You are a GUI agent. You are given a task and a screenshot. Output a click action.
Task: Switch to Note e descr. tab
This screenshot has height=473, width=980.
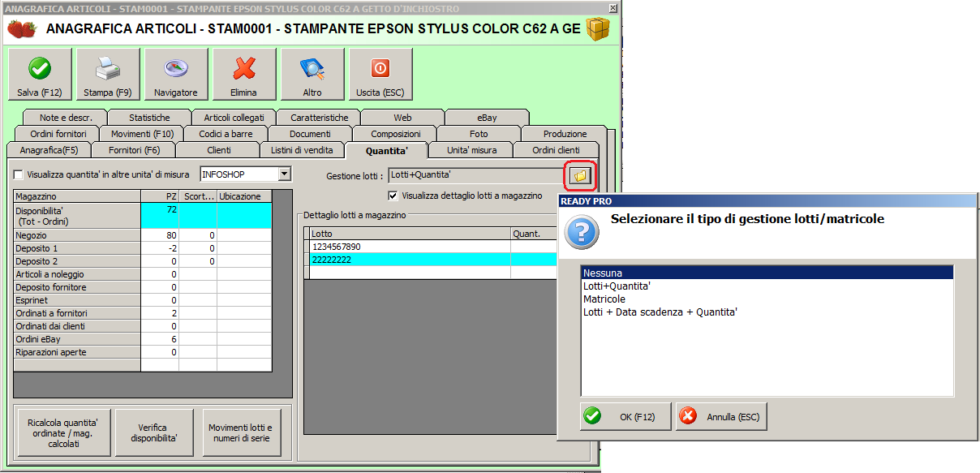[66, 118]
